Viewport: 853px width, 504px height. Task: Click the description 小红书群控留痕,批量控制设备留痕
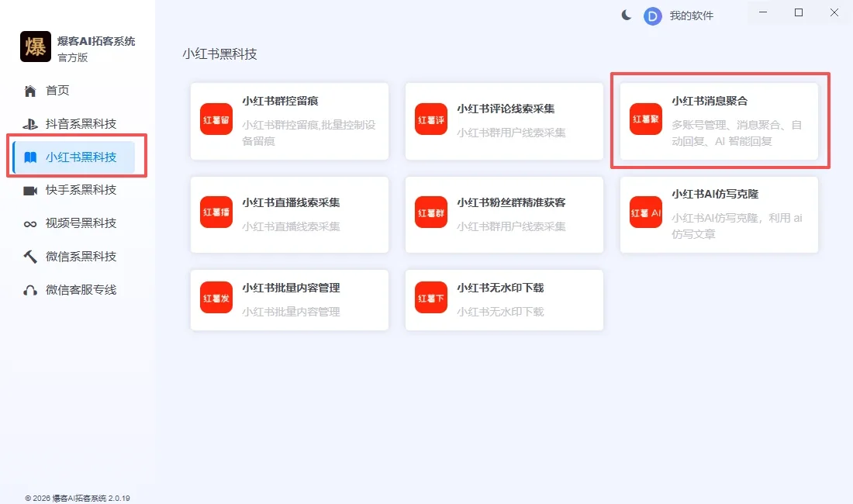[x=309, y=133]
